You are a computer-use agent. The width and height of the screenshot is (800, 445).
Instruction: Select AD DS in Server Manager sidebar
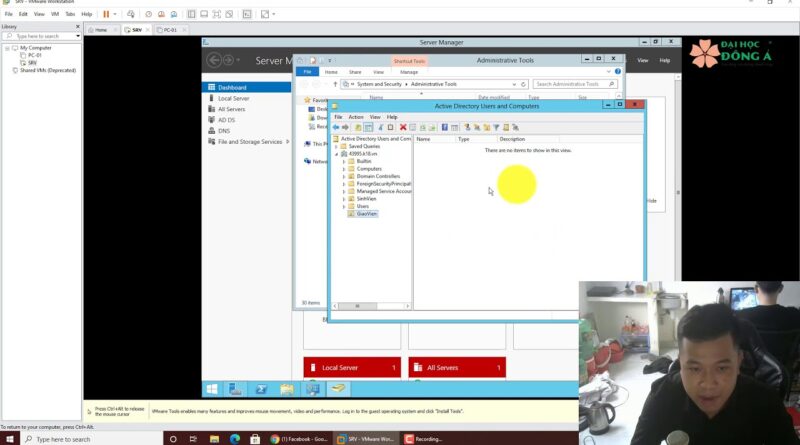tap(226, 120)
